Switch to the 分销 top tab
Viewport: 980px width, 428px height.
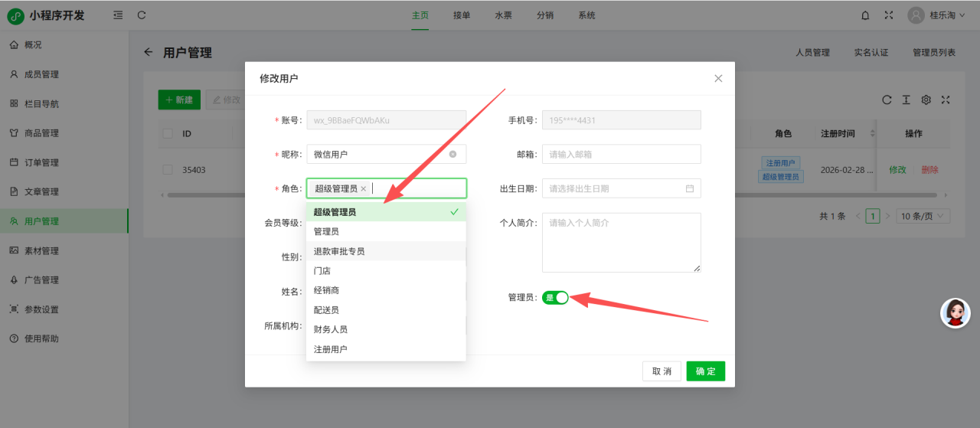(x=545, y=15)
